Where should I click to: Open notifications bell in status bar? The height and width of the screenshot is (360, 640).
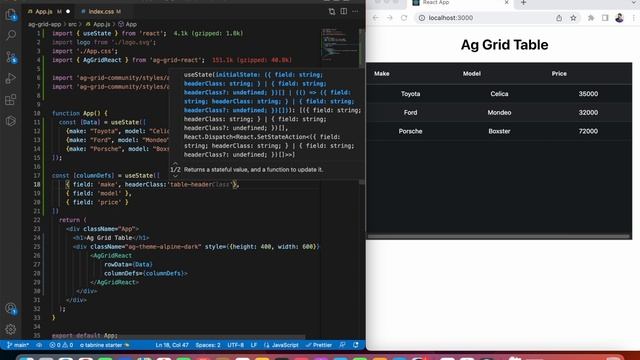click(356, 345)
